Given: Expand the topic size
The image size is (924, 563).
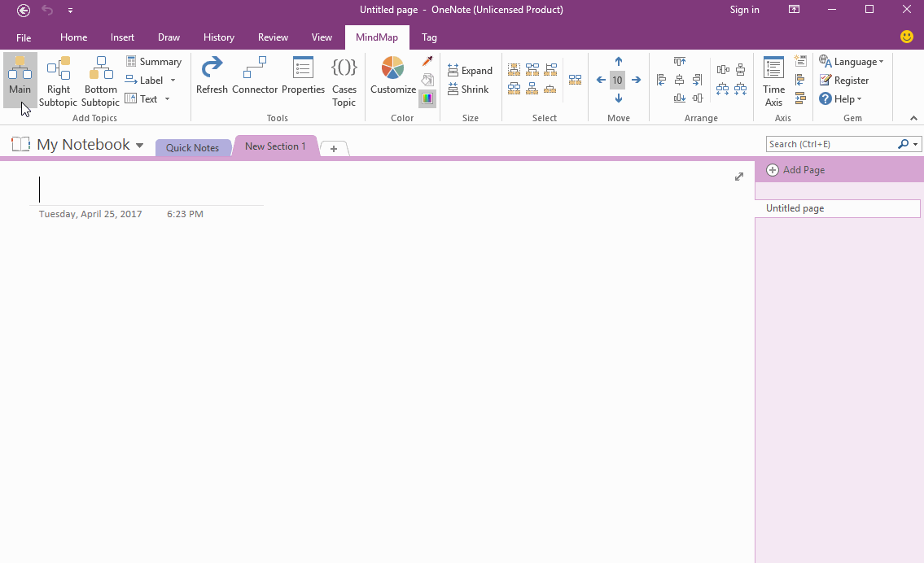Looking at the screenshot, I should click(x=470, y=71).
